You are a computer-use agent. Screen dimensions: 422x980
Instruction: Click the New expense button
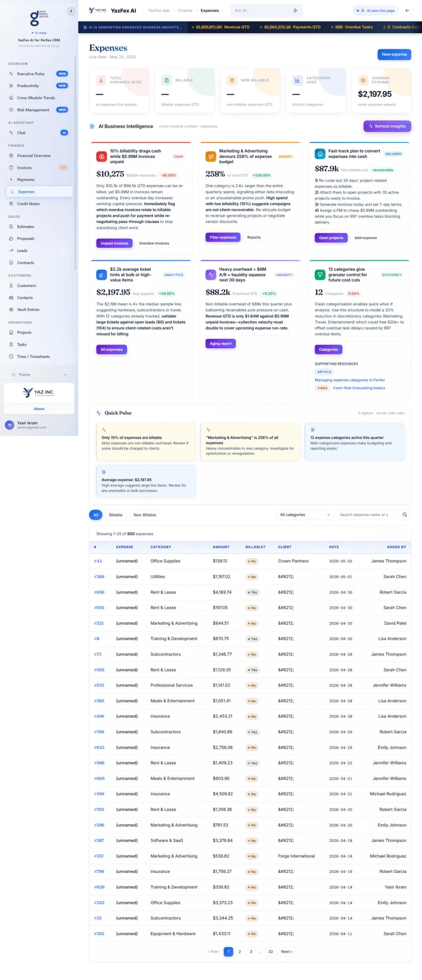coord(394,54)
